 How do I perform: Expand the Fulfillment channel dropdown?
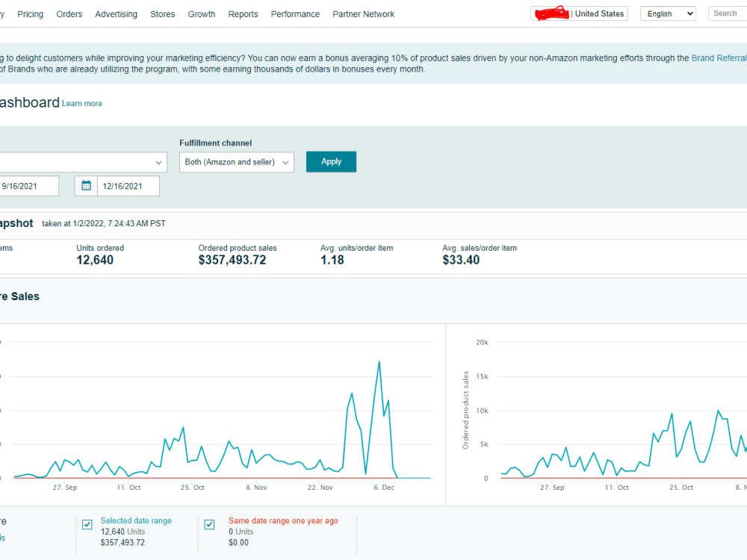(237, 162)
